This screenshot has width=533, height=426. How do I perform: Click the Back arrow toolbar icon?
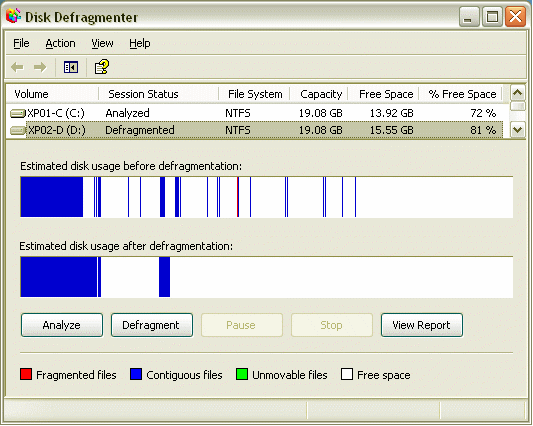click(x=17, y=67)
